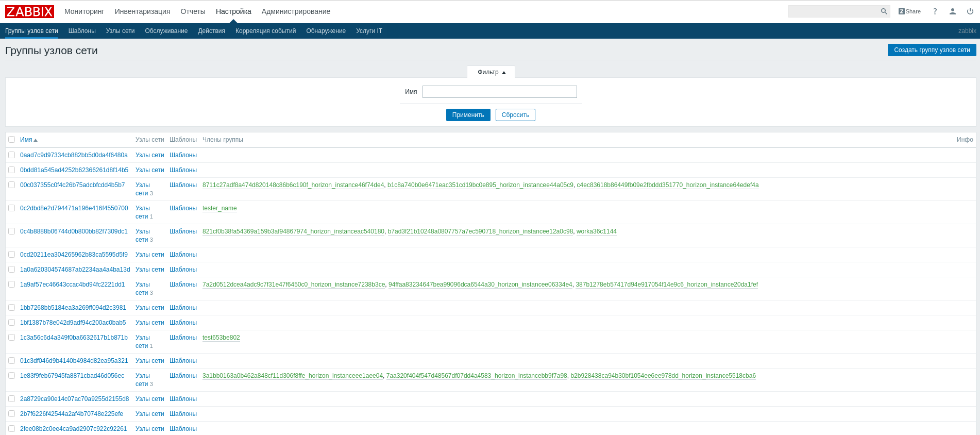Open the tester_name host link
Viewport: 980px width, 435px height.
pyautogui.click(x=219, y=208)
